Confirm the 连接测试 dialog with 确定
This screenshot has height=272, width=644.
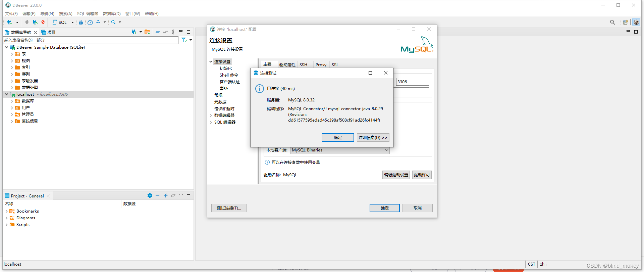(338, 138)
